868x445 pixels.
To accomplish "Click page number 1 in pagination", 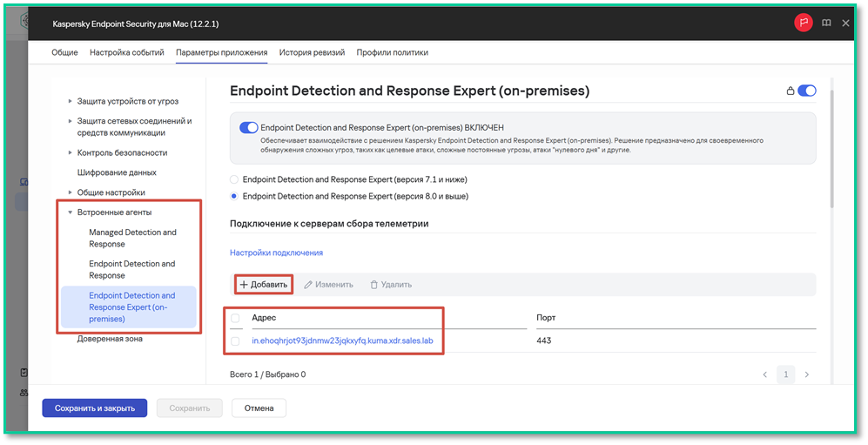I will 785,374.
